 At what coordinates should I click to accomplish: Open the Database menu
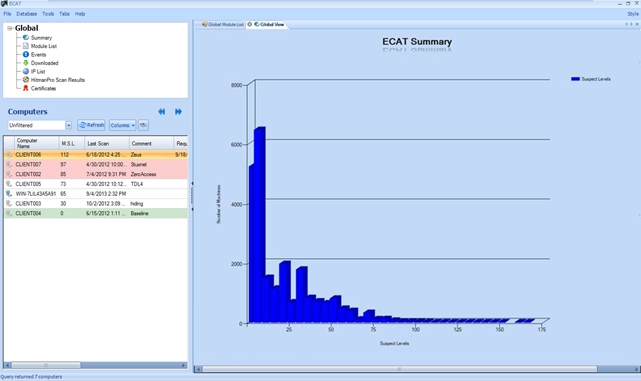27,14
